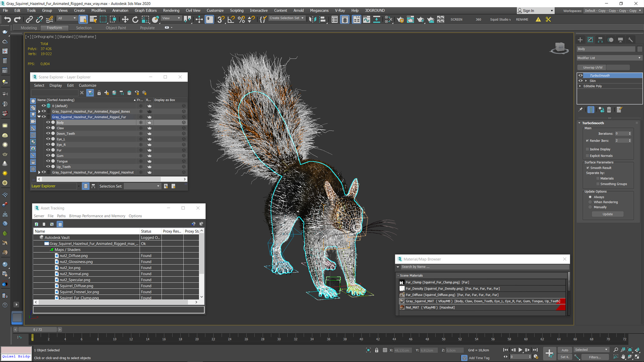Open Select by Name tool
The width and height of the screenshot is (644, 362).
click(x=93, y=19)
